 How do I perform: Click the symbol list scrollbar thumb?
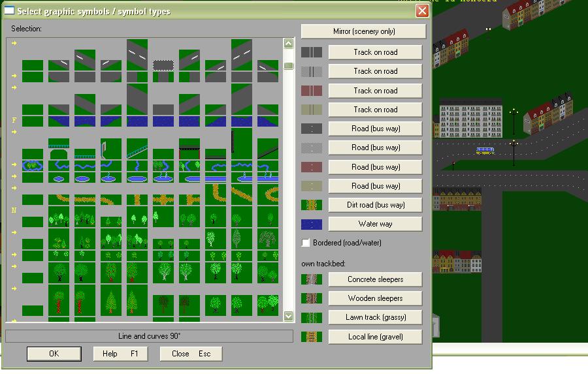(289, 66)
